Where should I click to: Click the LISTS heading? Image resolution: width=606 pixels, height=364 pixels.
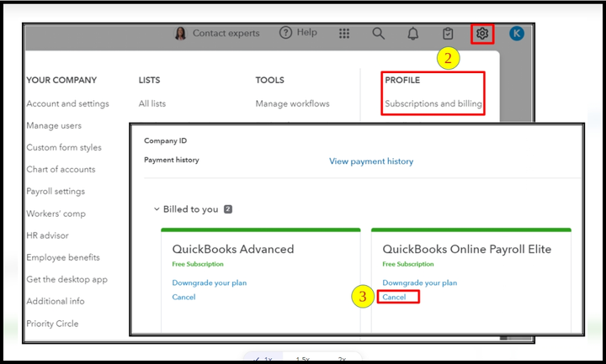coord(149,81)
